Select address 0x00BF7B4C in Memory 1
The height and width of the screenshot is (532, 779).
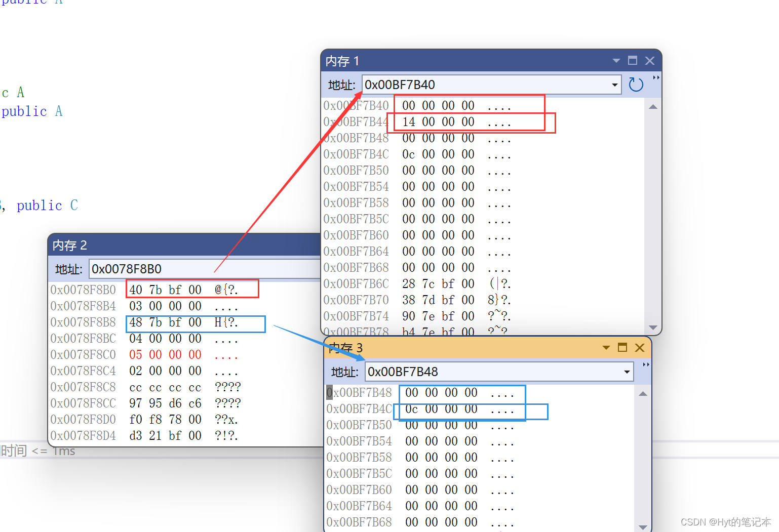click(356, 154)
